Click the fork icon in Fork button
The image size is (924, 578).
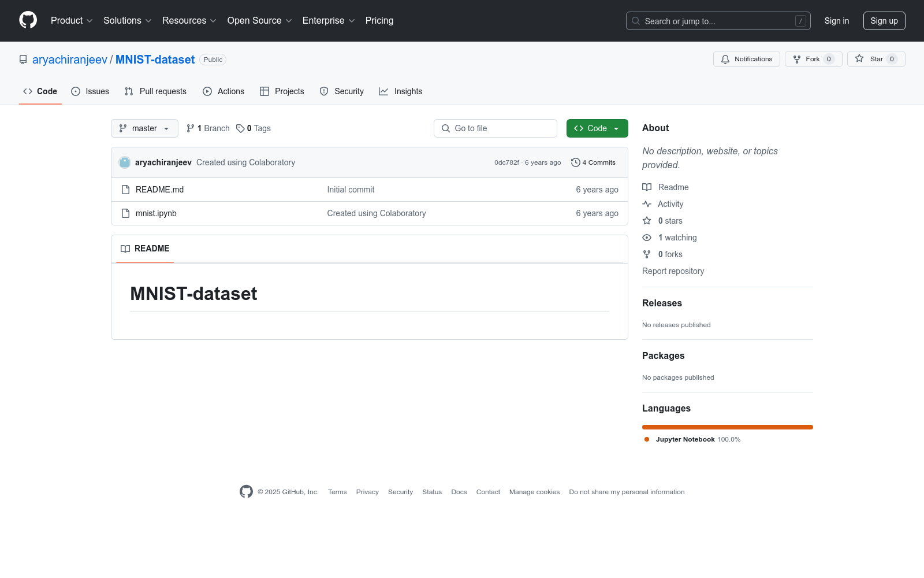tap(797, 59)
